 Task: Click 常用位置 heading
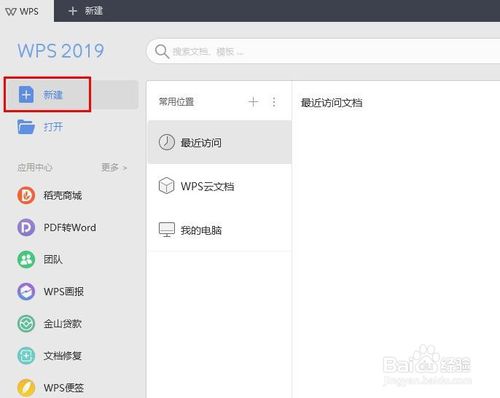click(176, 102)
